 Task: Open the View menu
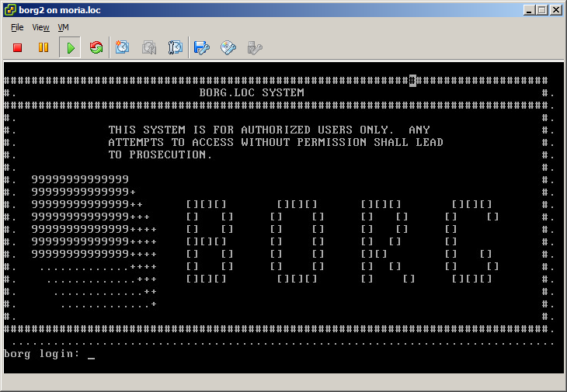(x=40, y=27)
